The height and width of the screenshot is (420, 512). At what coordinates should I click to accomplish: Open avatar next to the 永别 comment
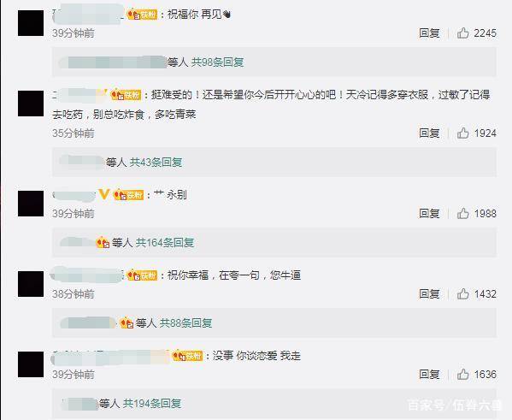pos(31,204)
